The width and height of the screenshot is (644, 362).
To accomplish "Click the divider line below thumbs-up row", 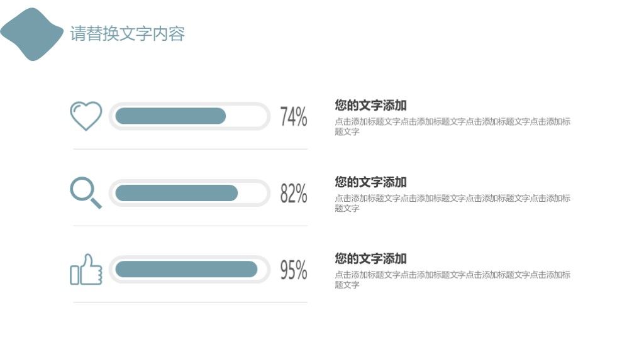I will [x=190, y=302].
